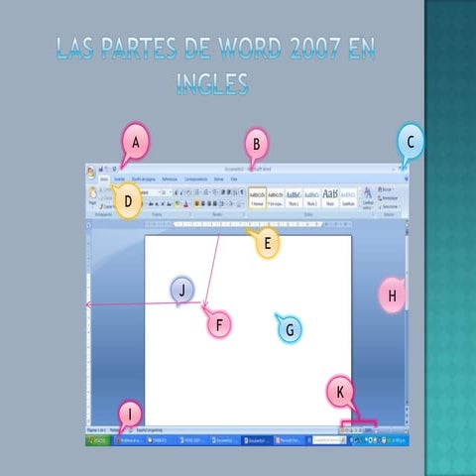Viewport: 476px width, 476px height.
Task: Open the Diseño de página tab
Action: pyautogui.click(x=144, y=179)
